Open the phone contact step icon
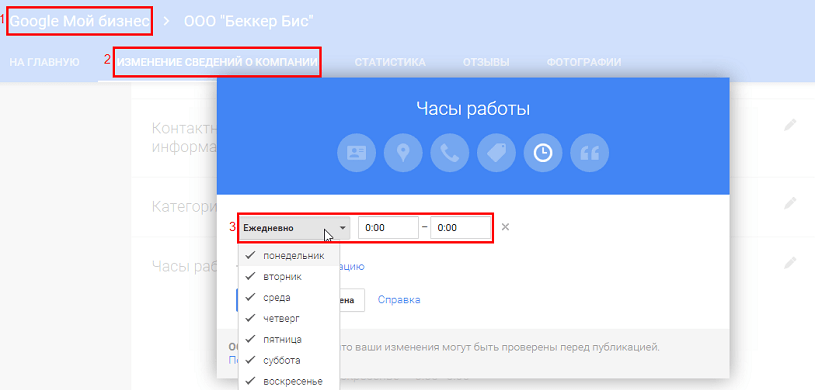This screenshot has width=815, height=390. coord(450,152)
